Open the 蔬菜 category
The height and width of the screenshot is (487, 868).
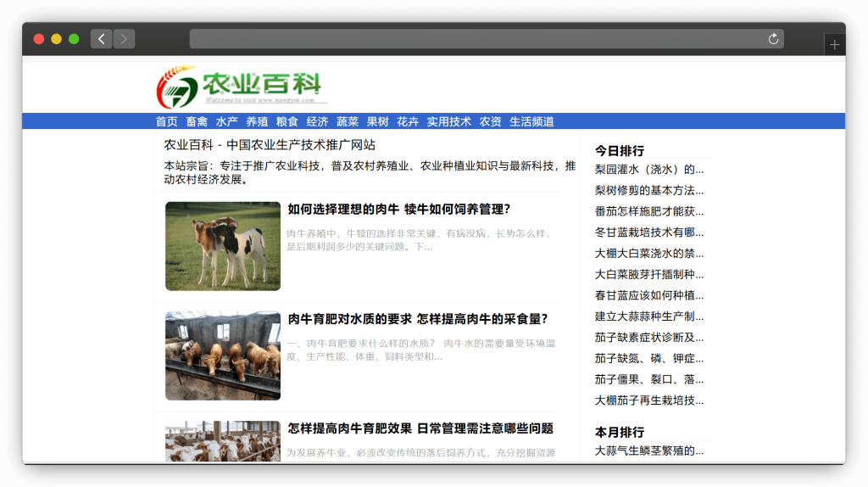coord(348,121)
